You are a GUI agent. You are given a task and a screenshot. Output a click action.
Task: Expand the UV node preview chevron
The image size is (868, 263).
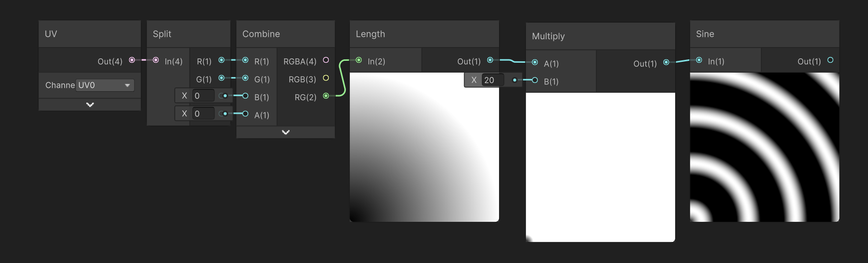coord(90,105)
